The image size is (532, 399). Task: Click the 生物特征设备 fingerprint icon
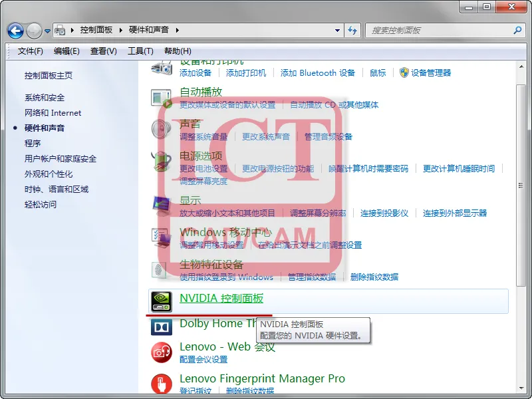click(x=159, y=271)
